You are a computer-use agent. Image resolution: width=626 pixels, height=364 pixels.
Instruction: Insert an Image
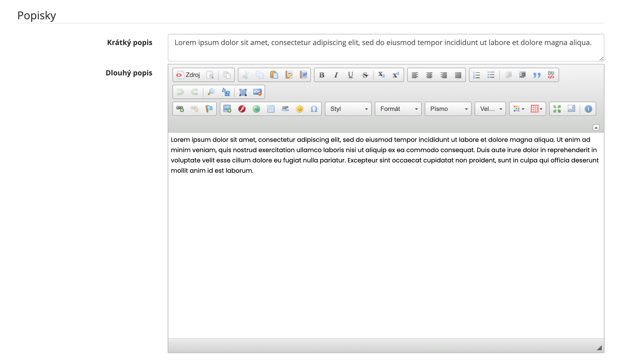[x=227, y=109]
